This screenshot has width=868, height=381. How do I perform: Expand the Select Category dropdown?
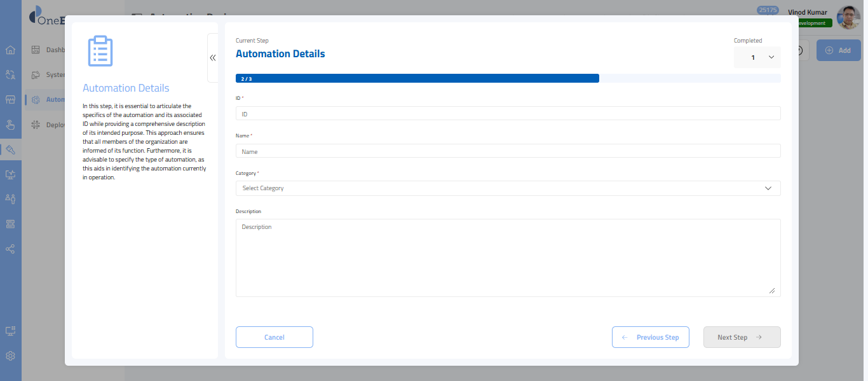[508, 188]
